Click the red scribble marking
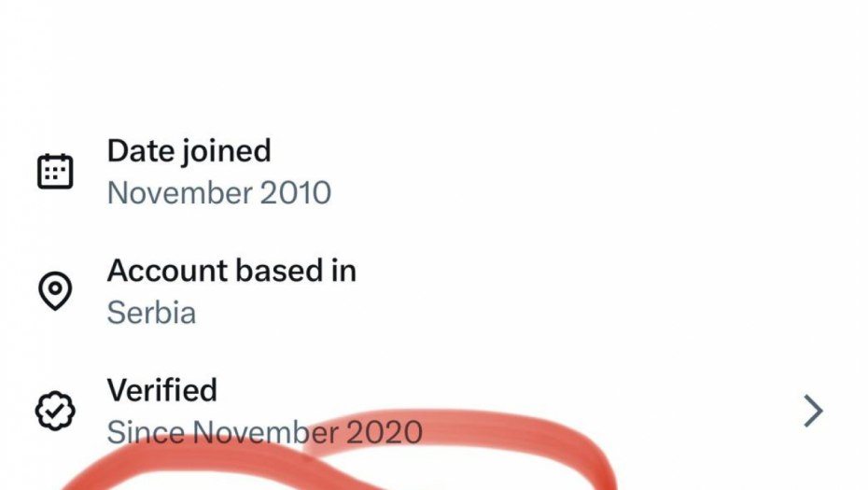This screenshot has width=868, height=490. tap(523, 448)
